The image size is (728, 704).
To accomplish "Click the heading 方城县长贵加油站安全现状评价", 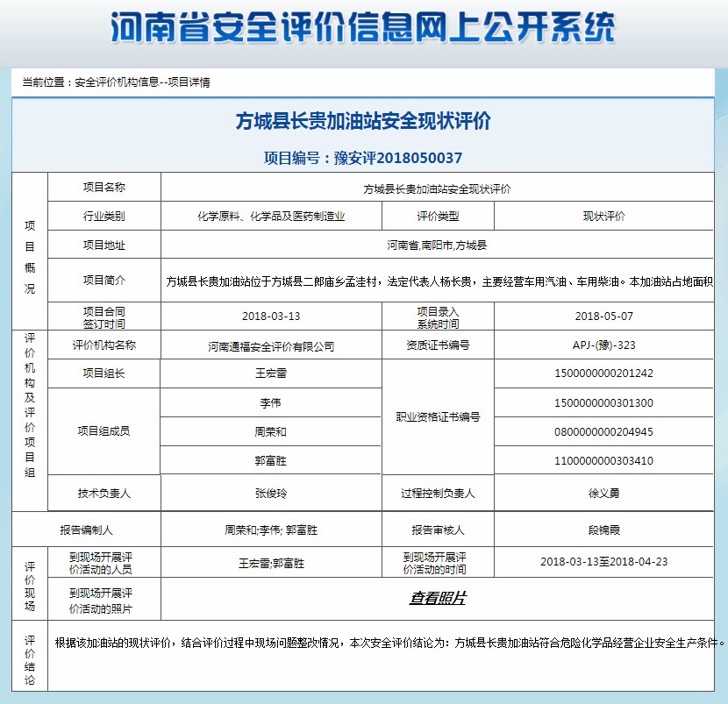I will pyautogui.click(x=363, y=121).
